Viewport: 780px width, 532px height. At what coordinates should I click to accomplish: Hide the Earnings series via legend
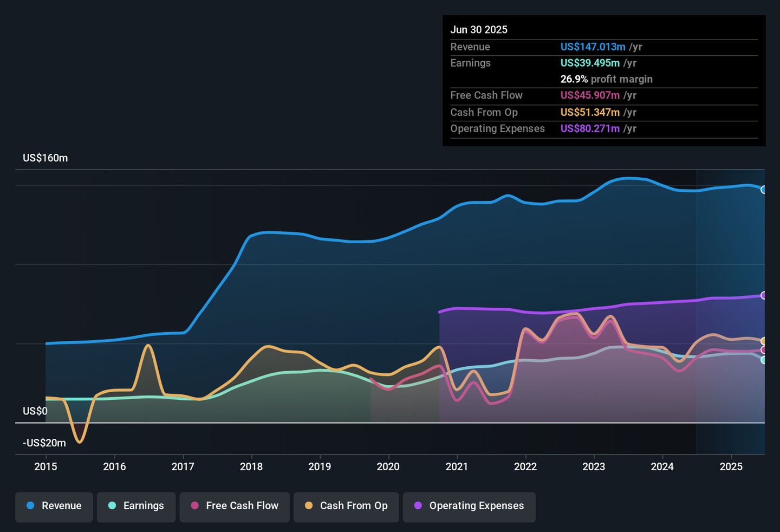pos(136,506)
